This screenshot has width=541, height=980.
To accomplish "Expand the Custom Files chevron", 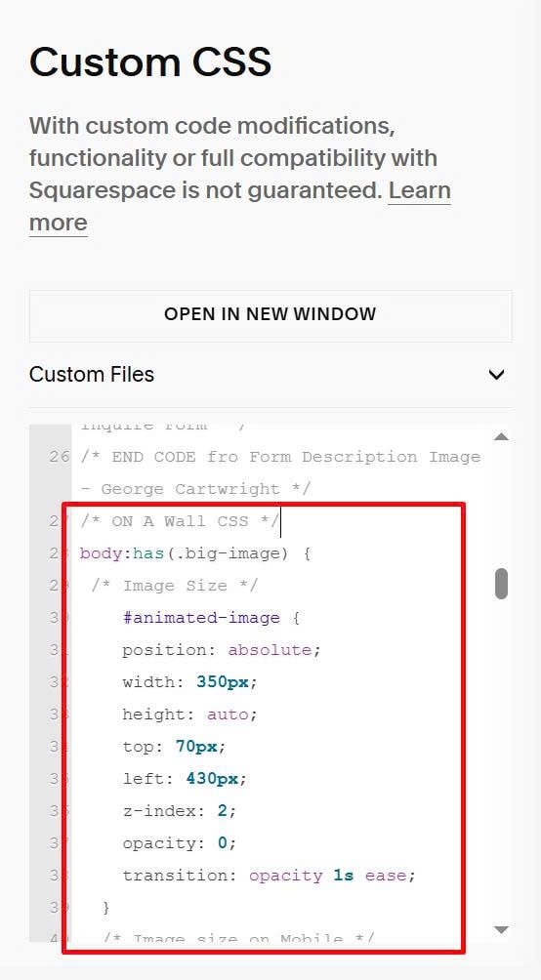I will click(x=497, y=375).
